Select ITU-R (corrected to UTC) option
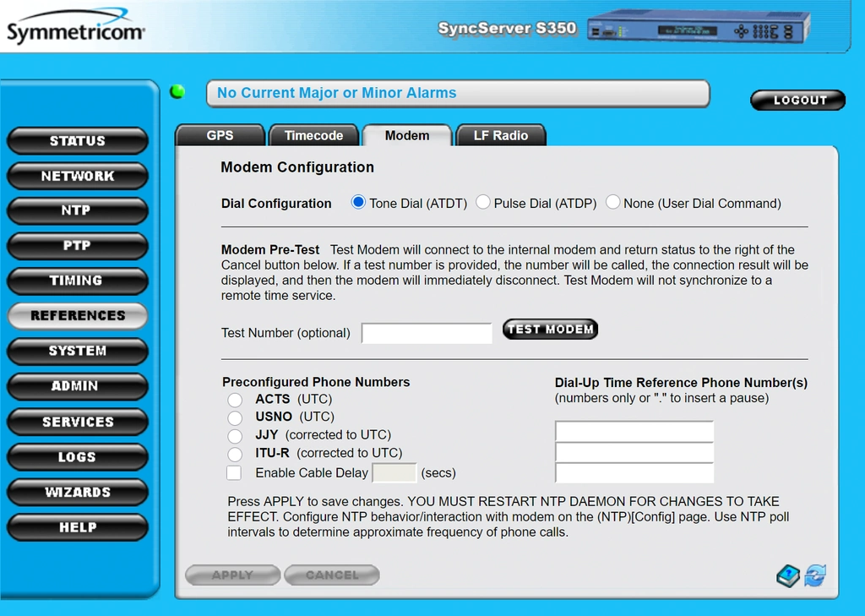The image size is (865, 616). coord(235,455)
